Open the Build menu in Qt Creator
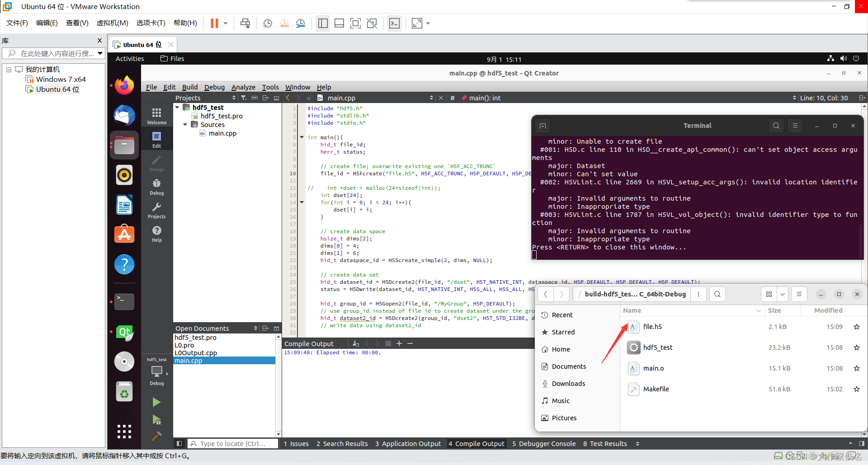The image size is (868, 465). pyautogui.click(x=189, y=87)
